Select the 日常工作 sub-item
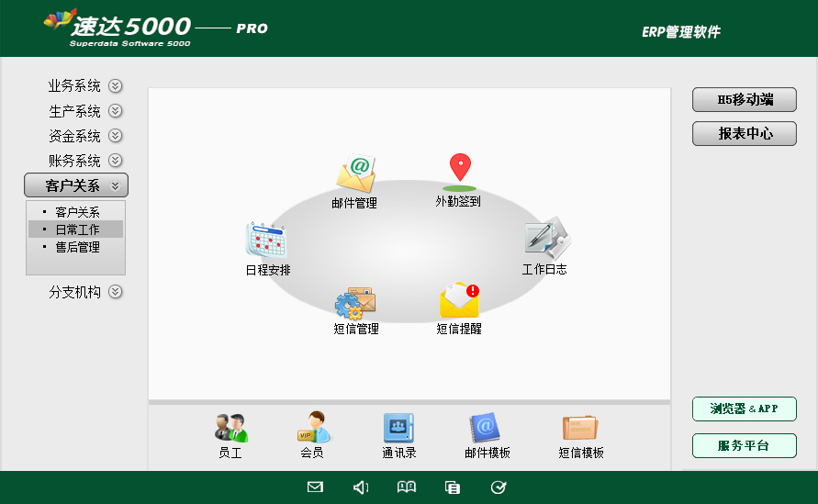The image size is (818, 504). 77,230
